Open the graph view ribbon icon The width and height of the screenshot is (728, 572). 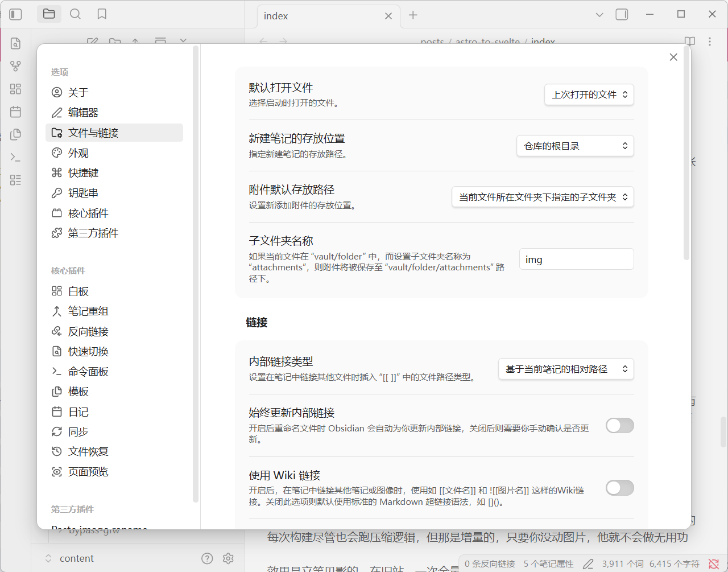pos(16,66)
